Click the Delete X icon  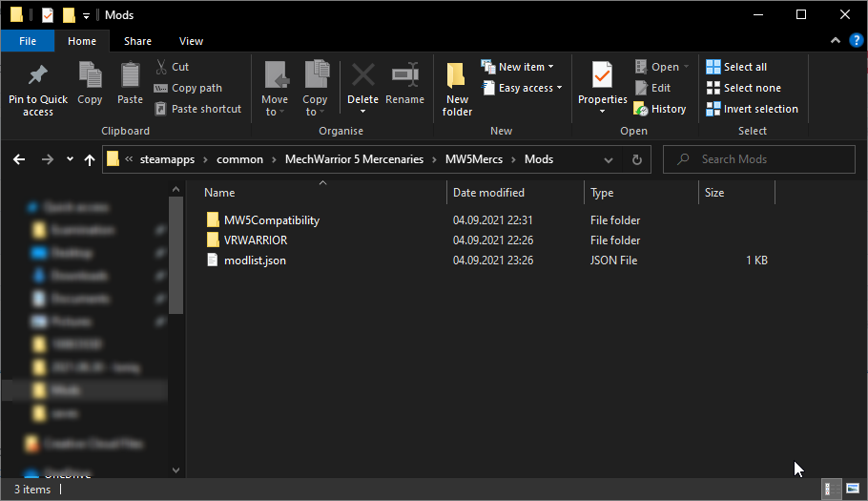tap(363, 75)
